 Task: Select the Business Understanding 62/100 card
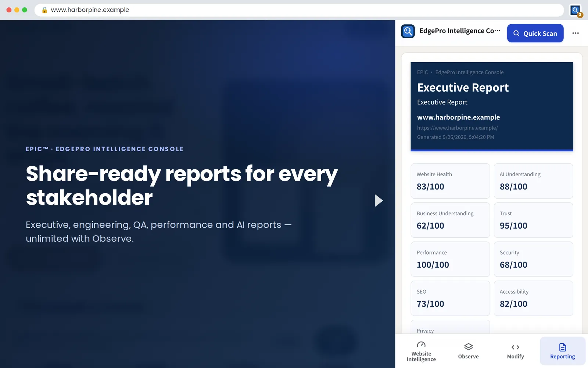(x=450, y=220)
